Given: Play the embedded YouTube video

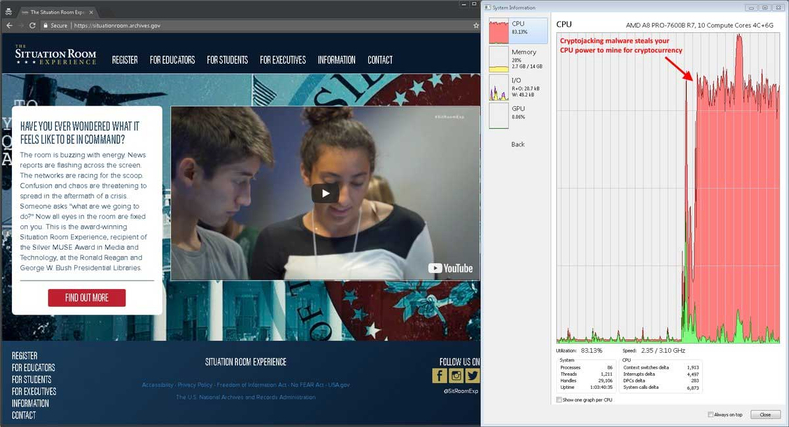Looking at the screenshot, I should [x=325, y=193].
